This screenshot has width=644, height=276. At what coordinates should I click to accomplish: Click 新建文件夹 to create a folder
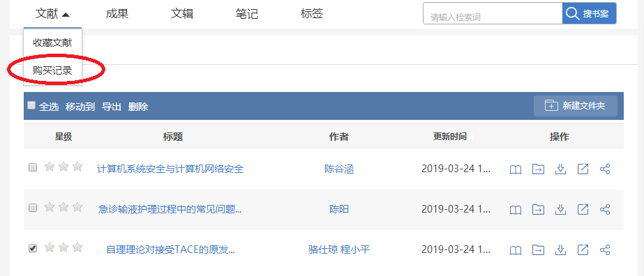[x=576, y=106]
